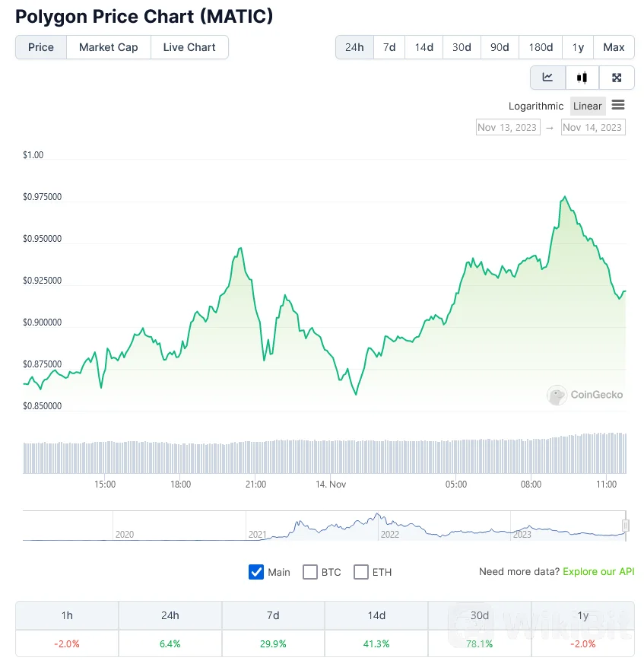This screenshot has height=664, width=644.
Task: Select the 7d timeframe
Action: coord(389,47)
